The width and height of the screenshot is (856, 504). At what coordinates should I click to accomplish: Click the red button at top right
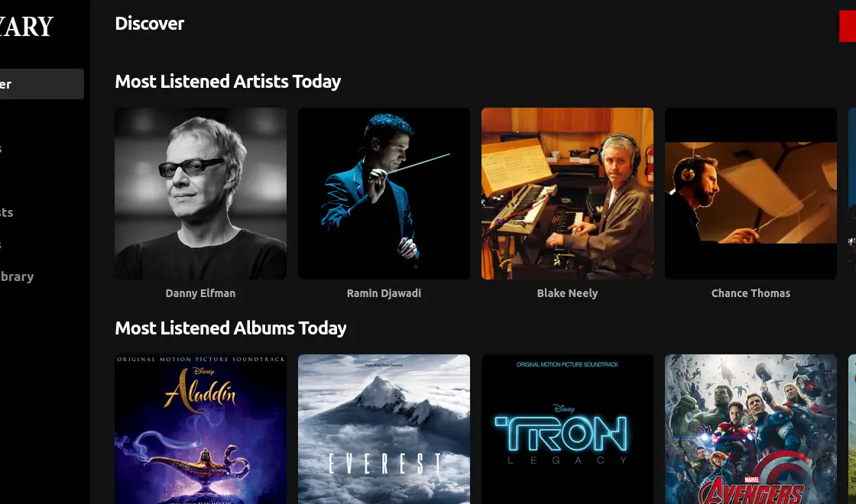[848, 26]
